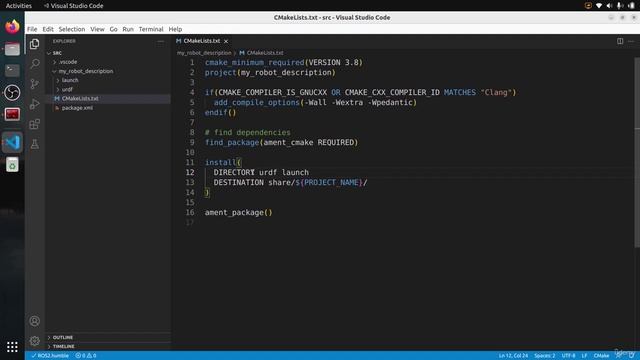Open the Go menu
The width and height of the screenshot is (640, 360).
(x=113, y=29)
